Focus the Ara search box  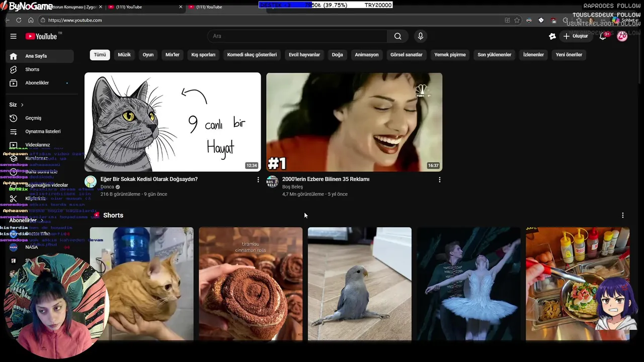pos(297,36)
